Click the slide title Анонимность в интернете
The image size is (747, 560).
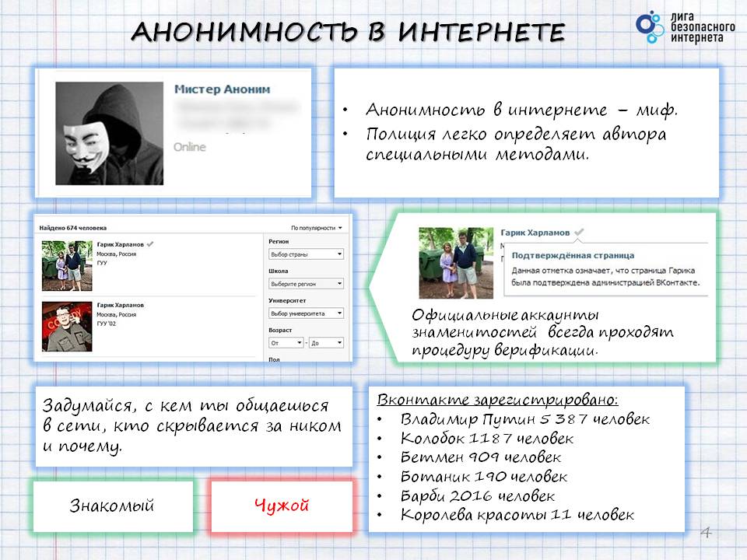coord(348,32)
